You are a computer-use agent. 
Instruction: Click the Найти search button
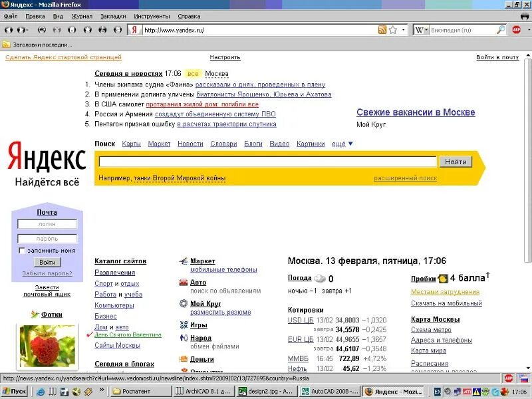click(x=456, y=162)
